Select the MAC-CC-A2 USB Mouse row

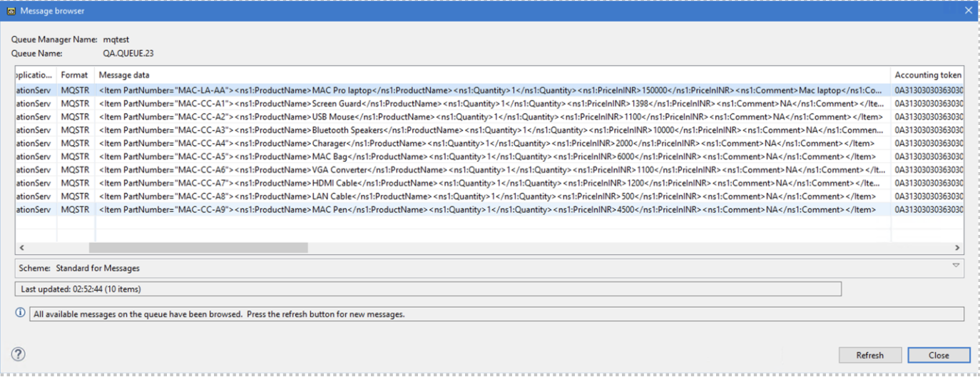pos(489,117)
